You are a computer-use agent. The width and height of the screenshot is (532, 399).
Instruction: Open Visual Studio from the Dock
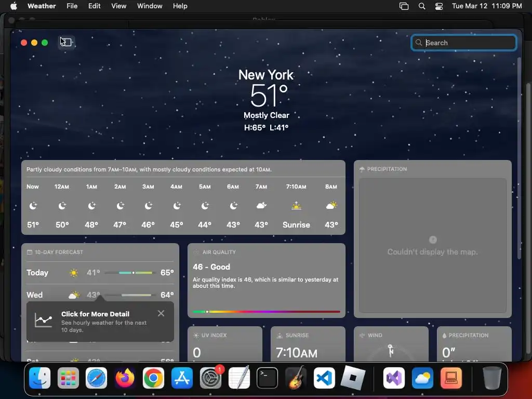pos(394,378)
